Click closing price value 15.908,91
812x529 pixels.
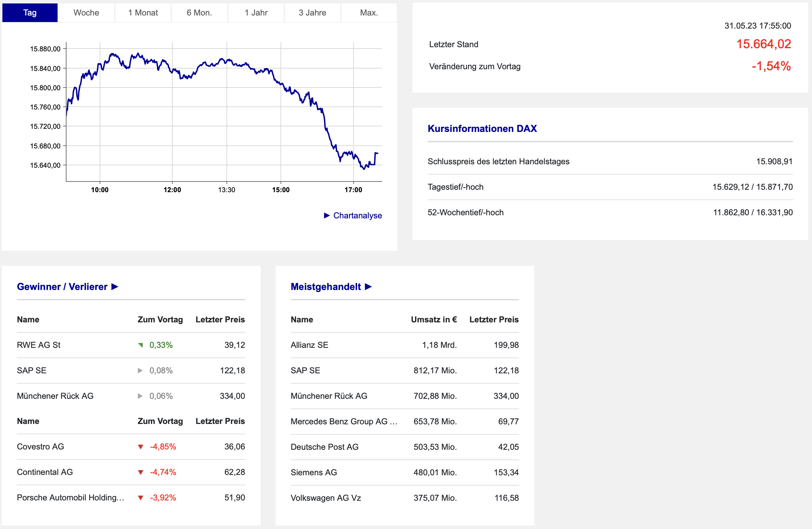(x=774, y=162)
